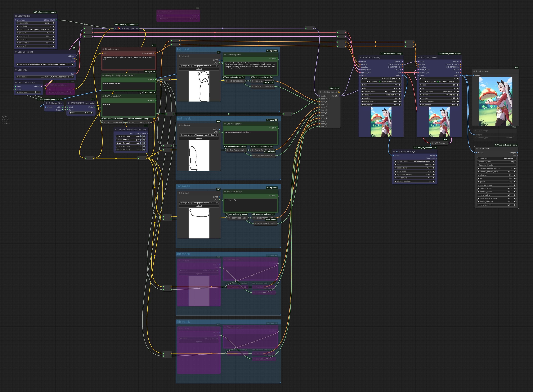The image size is (533, 392).
Task: Click upload button in the 1st mask node
Action: 199,69
